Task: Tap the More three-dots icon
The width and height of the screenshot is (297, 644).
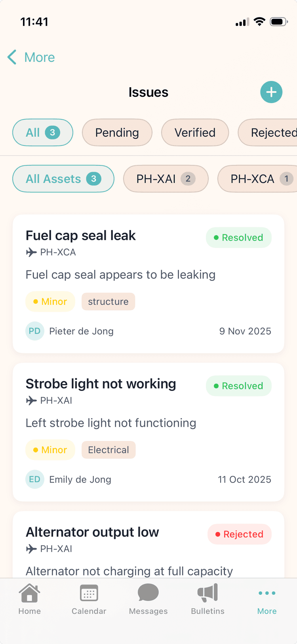Action: click(x=267, y=593)
